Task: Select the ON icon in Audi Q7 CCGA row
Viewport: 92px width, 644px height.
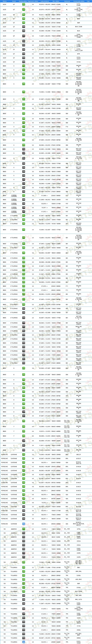Action: (x=24, y=62)
